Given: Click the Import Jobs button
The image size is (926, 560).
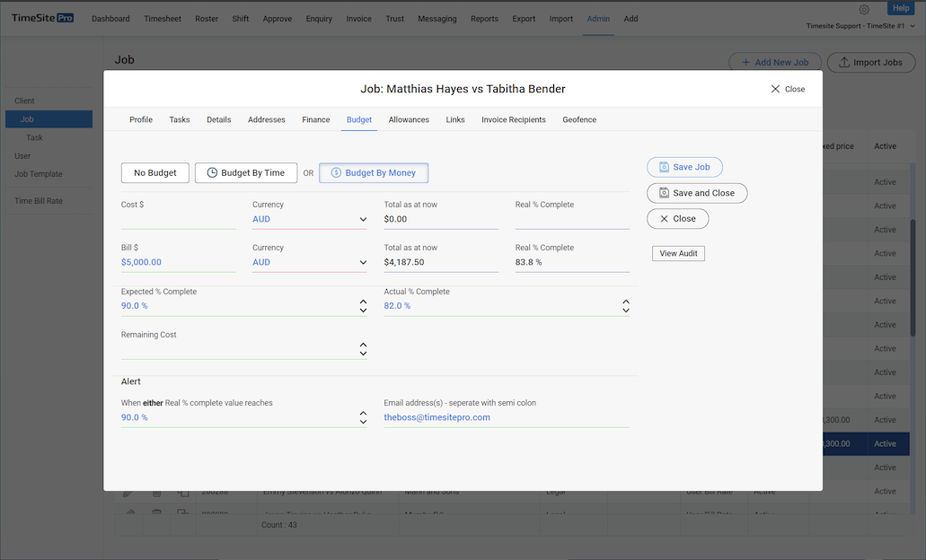Looking at the screenshot, I should [x=871, y=63].
